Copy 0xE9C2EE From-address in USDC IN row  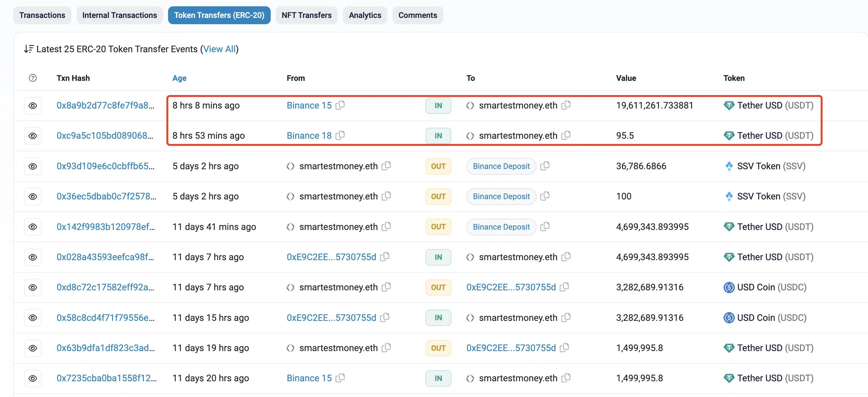385,317
